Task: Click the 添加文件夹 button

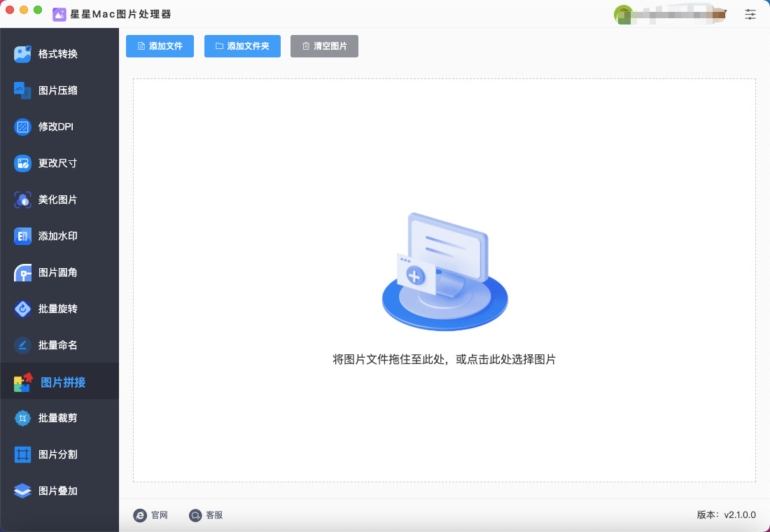Action: tap(242, 46)
